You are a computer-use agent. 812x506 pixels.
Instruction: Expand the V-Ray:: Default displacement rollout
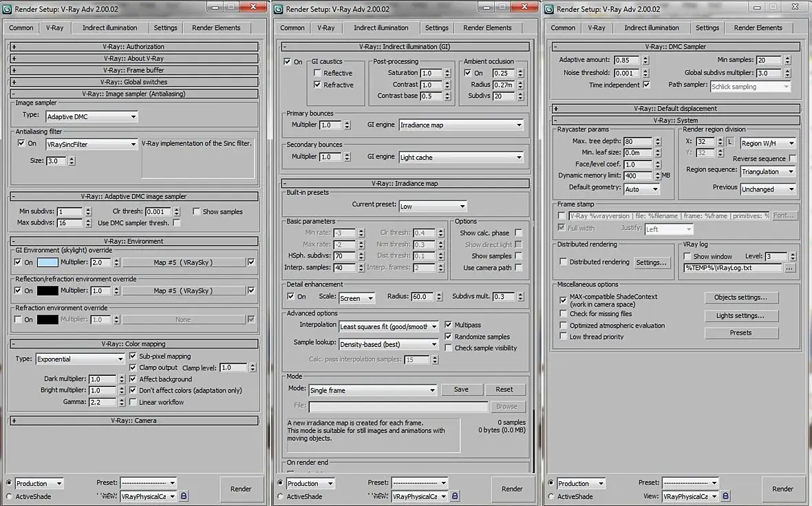tap(676, 109)
